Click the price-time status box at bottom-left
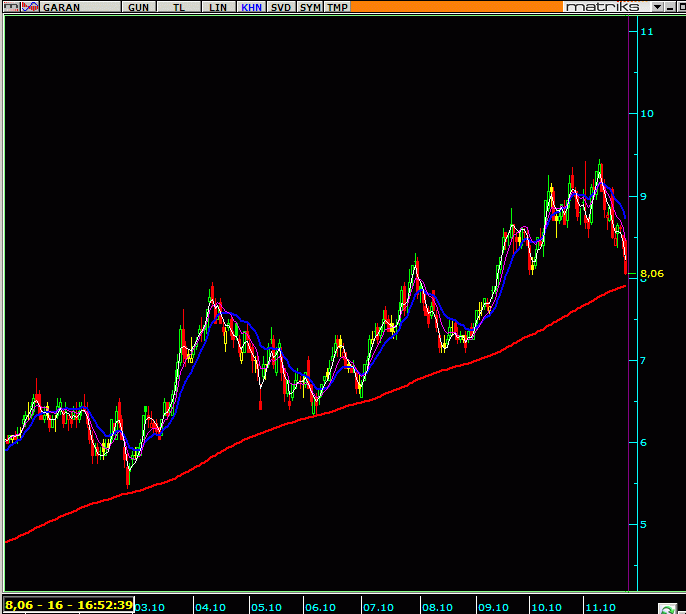The image size is (686, 614). (69, 605)
